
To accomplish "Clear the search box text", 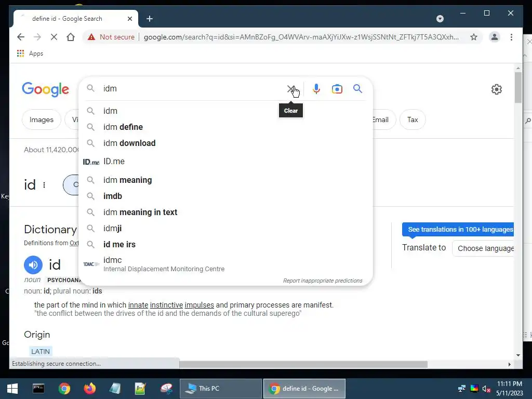I will [291, 89].
